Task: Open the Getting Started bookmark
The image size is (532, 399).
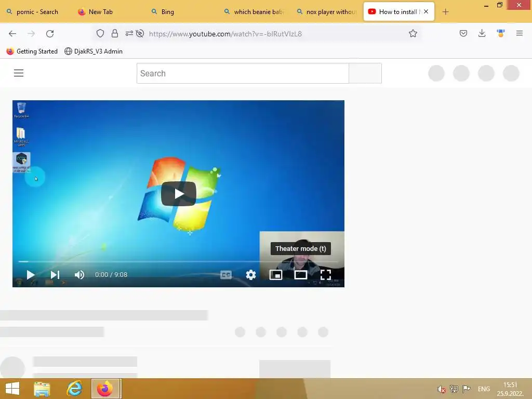Action: click(x=32, y=51)
